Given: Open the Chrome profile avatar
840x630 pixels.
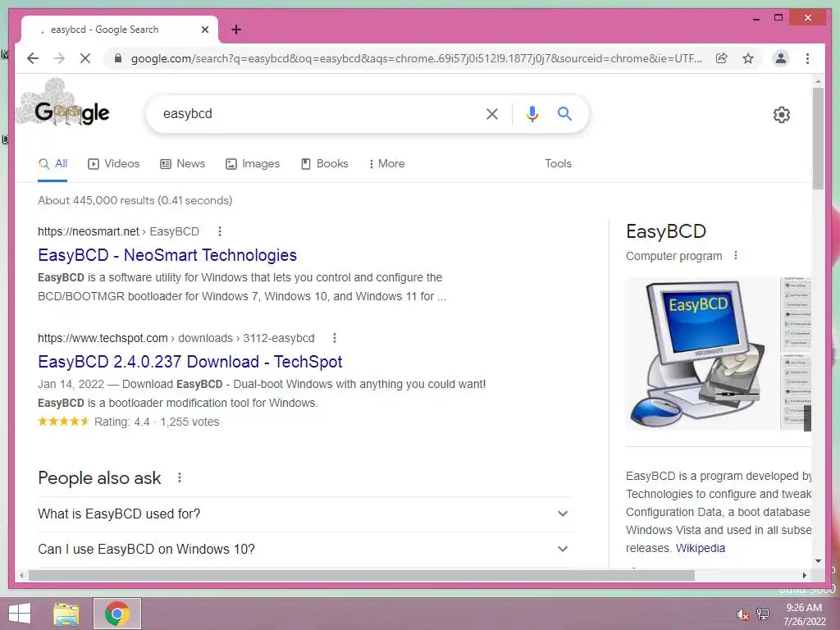Looking at the screenshot, I should [x=781, y=58].
